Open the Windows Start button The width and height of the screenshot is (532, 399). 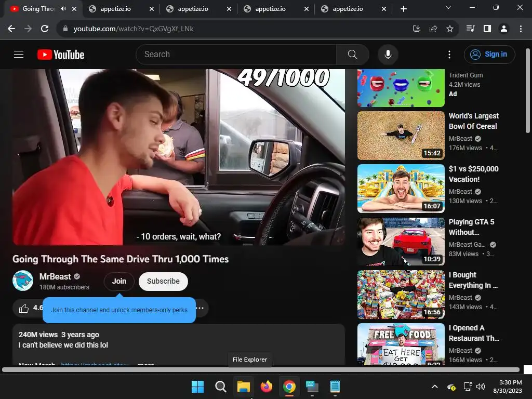tap(197, 387)
